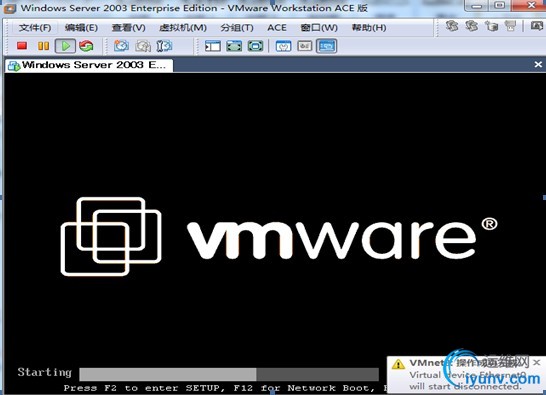Take a snapshot of the virtual machine
This screenshot has height=395, width=546.
121,46
